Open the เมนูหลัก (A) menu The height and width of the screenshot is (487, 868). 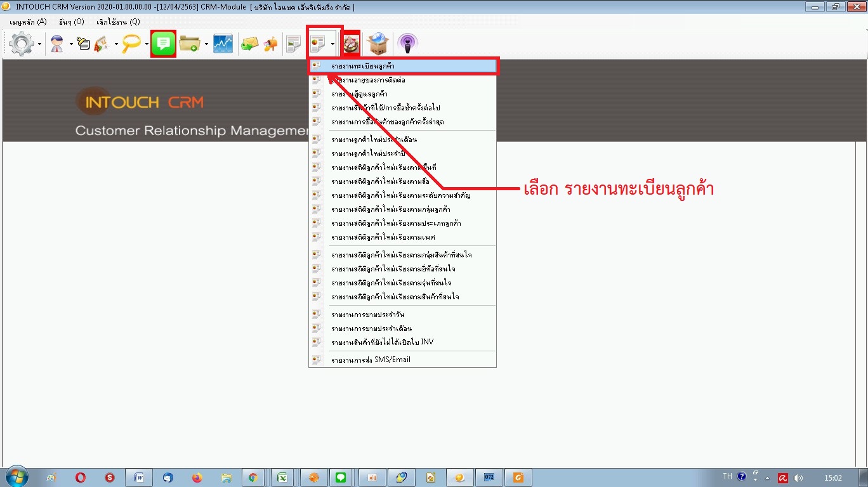coord(29,22)
